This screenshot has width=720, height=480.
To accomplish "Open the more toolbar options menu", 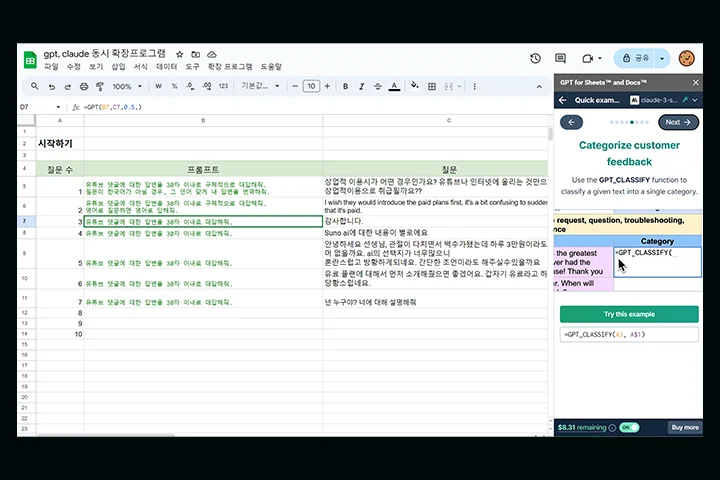I will 474,86.
